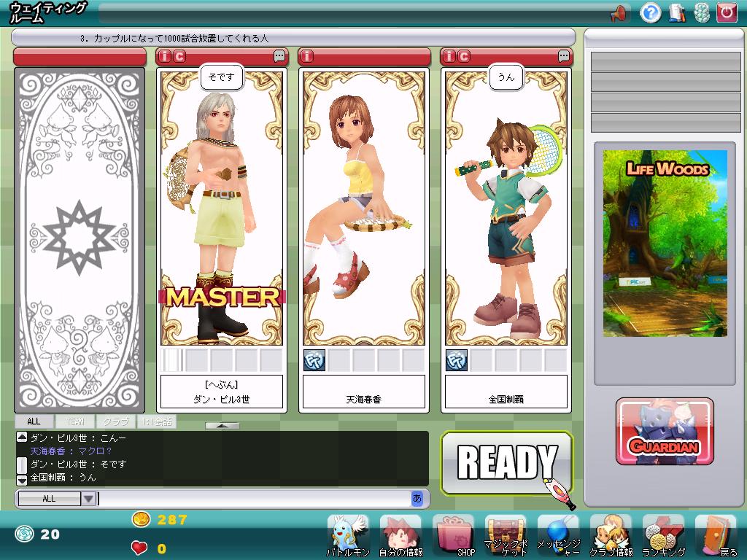Toggle the GUARDIAN mode button
747x560 pixels.
pos(665,432)
